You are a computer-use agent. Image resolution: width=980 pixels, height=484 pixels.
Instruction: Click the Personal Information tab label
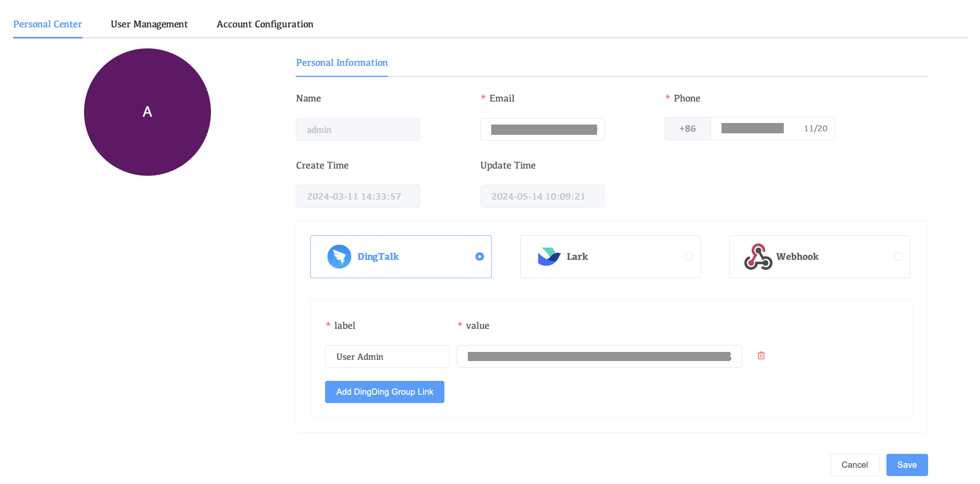[342, 62]
